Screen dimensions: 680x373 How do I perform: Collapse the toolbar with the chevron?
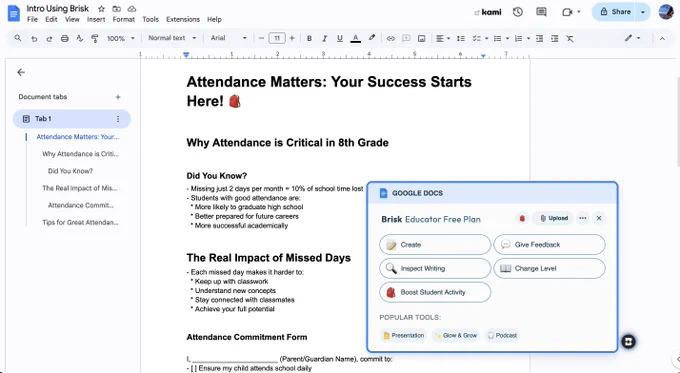click(x=662, y=39)
